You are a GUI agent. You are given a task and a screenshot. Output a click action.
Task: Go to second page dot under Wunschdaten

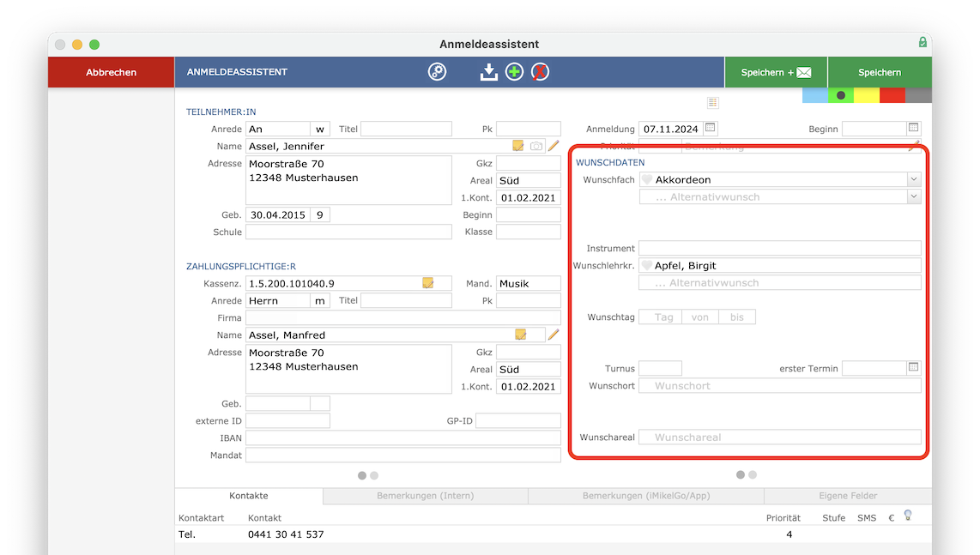click(753, 475)
